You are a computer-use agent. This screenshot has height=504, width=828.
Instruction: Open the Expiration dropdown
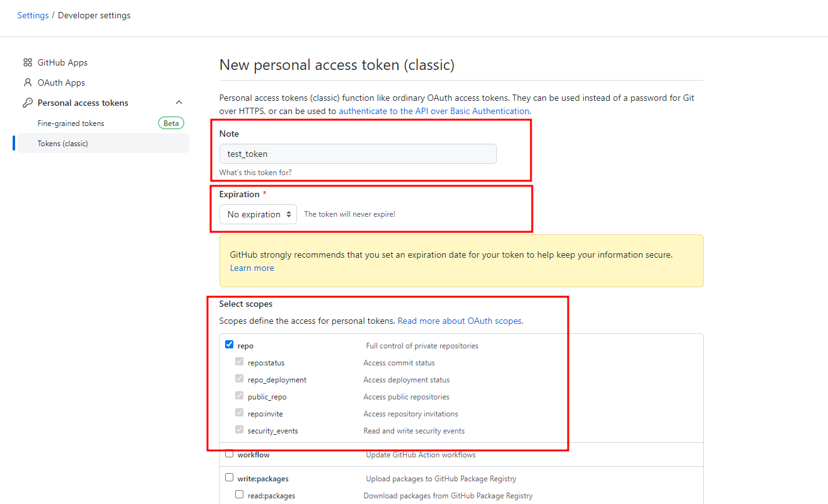[258, 214]
